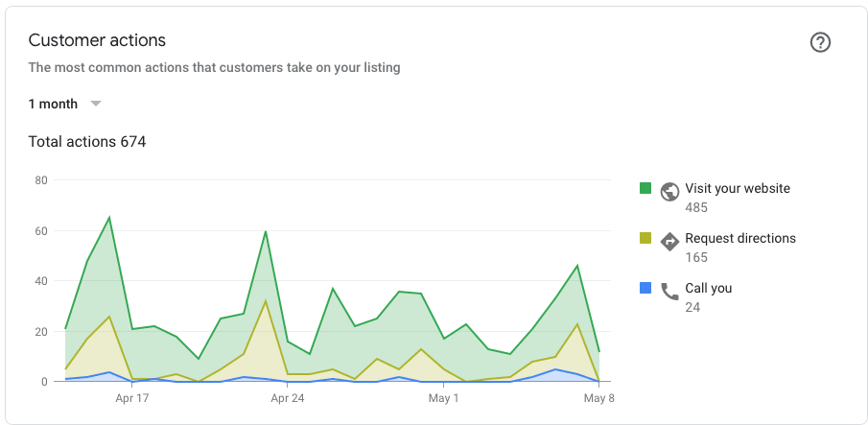Screen dimensions: 868x425
Task: Click the Apr 24 date on axis
Action: point(288,397)
